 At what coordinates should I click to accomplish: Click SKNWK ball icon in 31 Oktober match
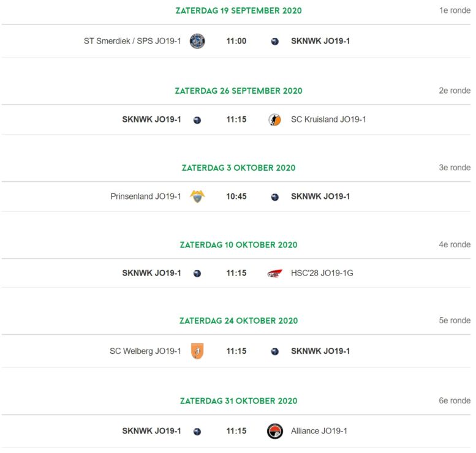tap(197, 432)
